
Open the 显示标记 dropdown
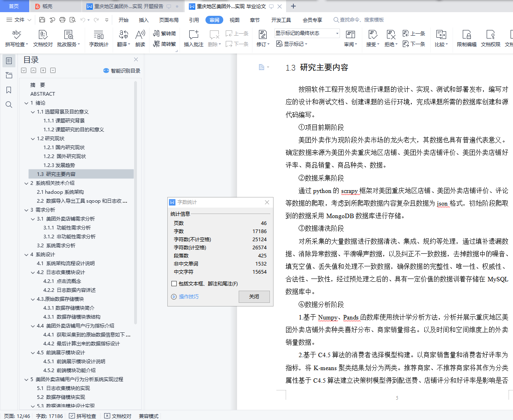tap(292, 44)
